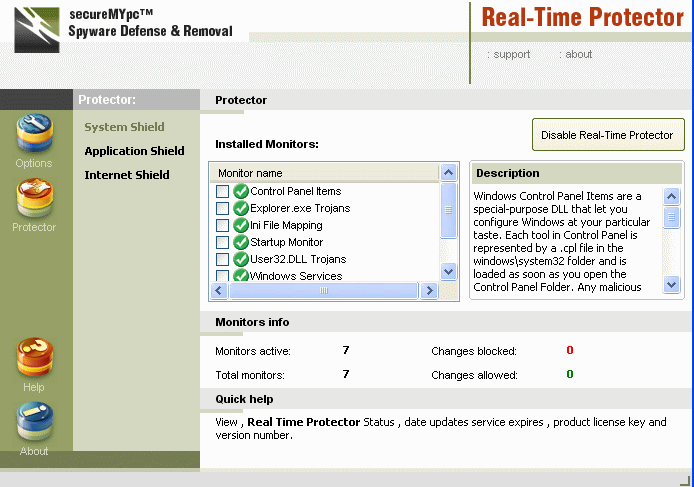Click the red Changes blocked value
This screenshot has height=487, width=694.
[570, 351]
